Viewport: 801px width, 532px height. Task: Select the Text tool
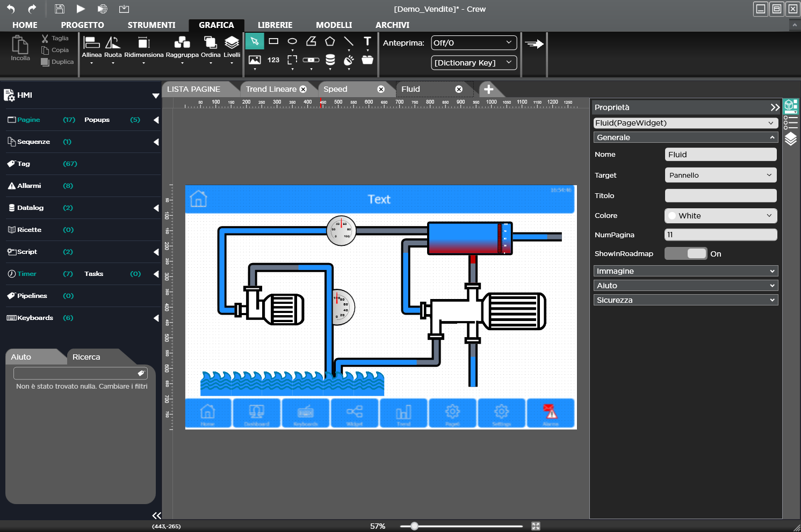[x=367, y=41]
